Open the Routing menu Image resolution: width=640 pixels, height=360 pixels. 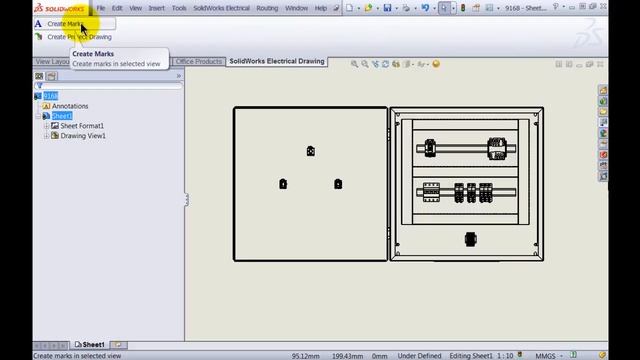point(267,8)
